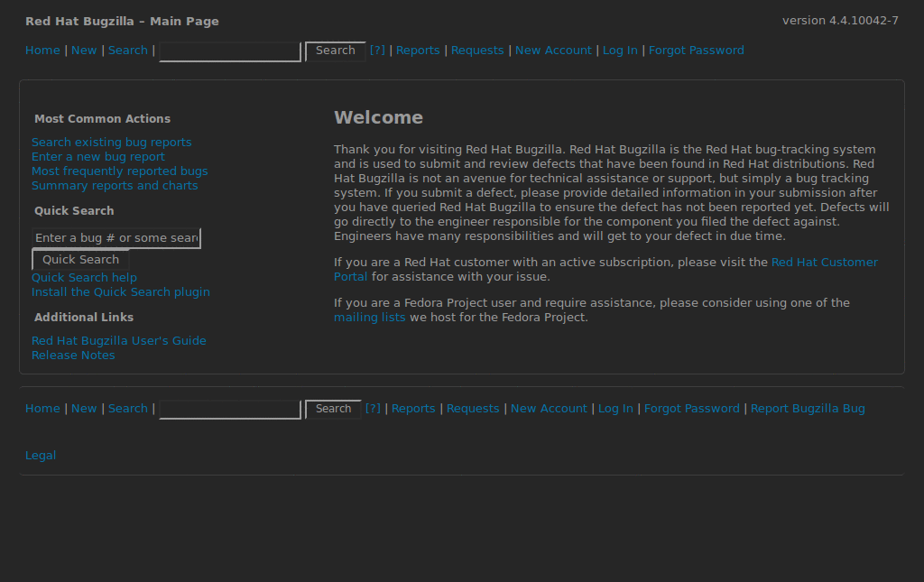Open the [?] help link in top bar

(x=377, y=51)
